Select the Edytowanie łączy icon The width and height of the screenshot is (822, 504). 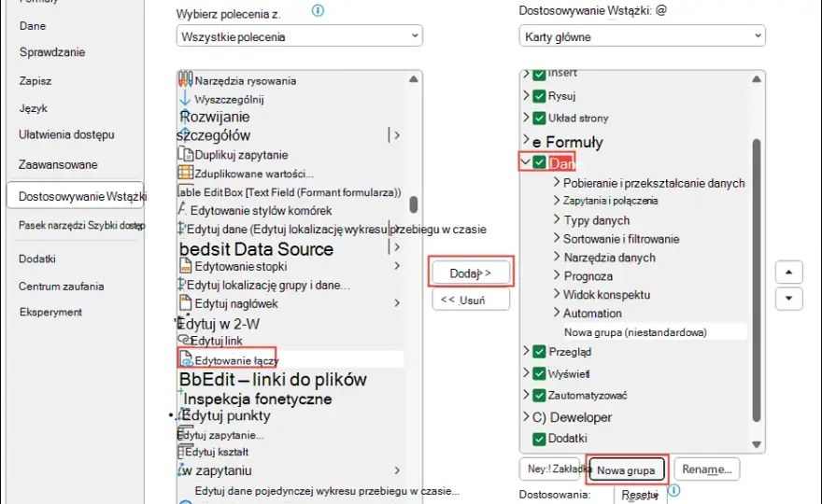point(186,359)
